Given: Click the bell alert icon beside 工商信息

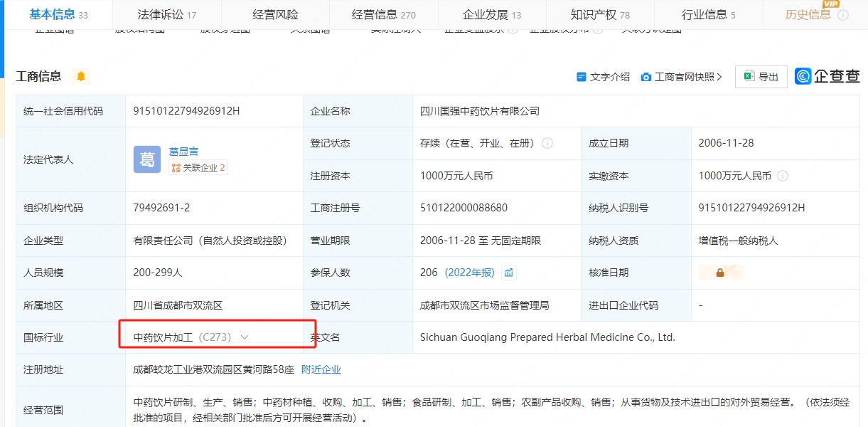Looking at the screenshot, I should click(81, 76).
